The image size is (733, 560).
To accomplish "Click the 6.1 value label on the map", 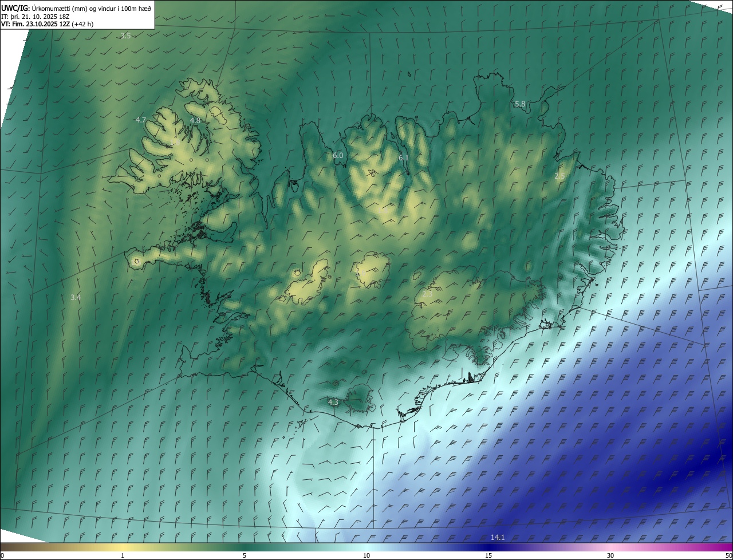I will [404, 157].
